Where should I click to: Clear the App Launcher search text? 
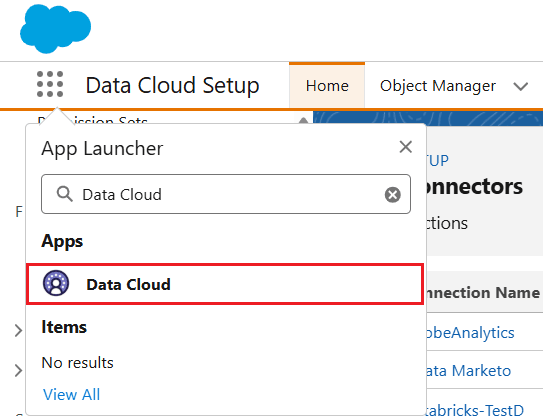pos(393,195)
